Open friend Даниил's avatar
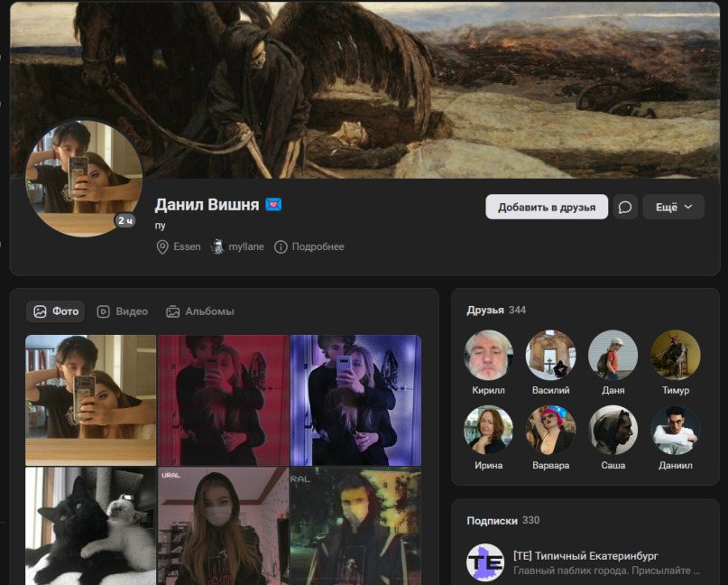Screen dimensions: 728x585 coord(675,430)
